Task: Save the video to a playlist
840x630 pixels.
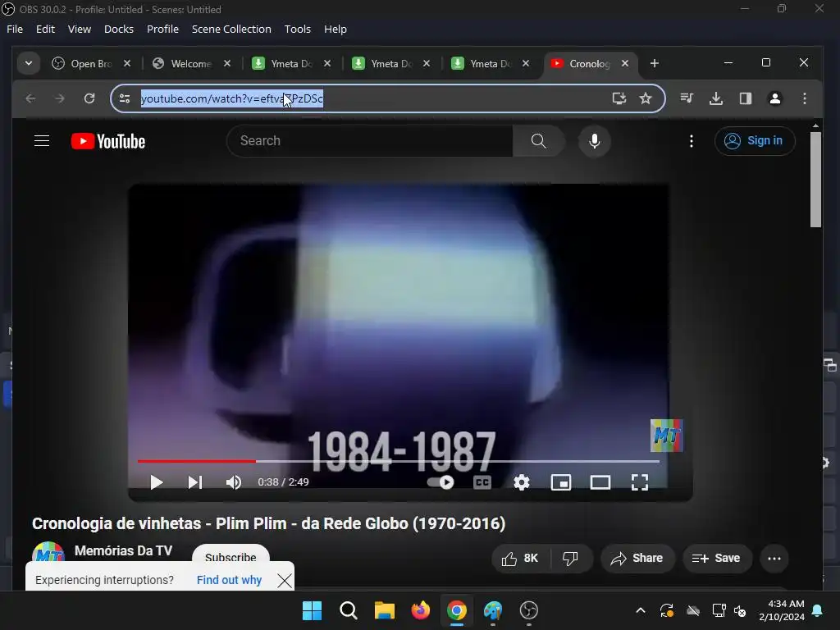Action: 716,558
